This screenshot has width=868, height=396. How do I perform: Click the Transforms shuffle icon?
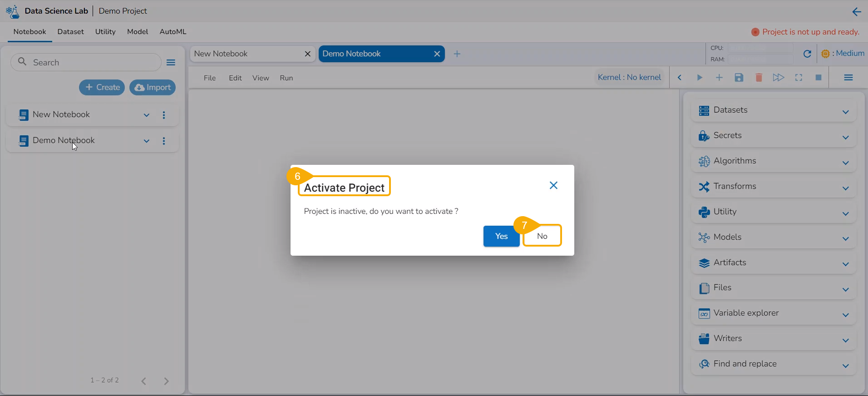(704, 187)
